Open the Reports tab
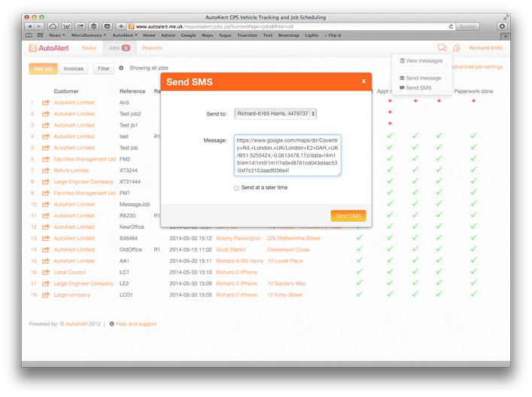The height and width of the screenshot is (397, 532). pos(152,48)
